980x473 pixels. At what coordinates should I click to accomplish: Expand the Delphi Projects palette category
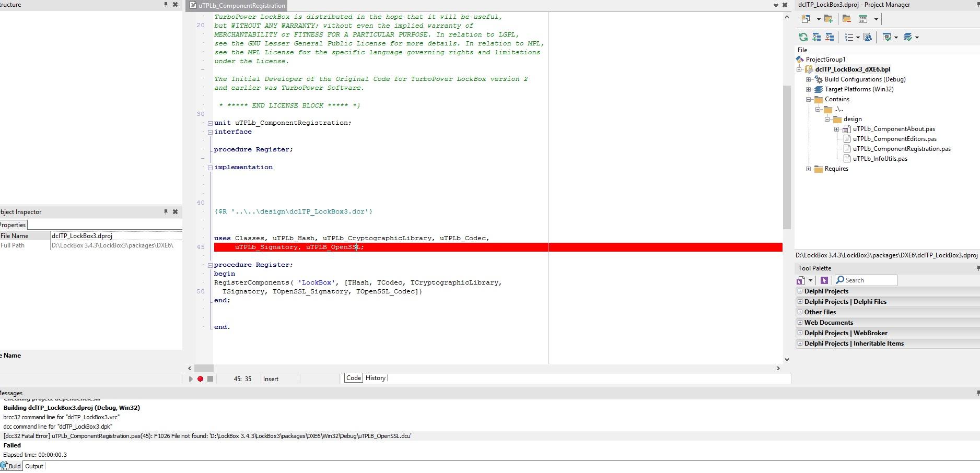click(800, 291)
